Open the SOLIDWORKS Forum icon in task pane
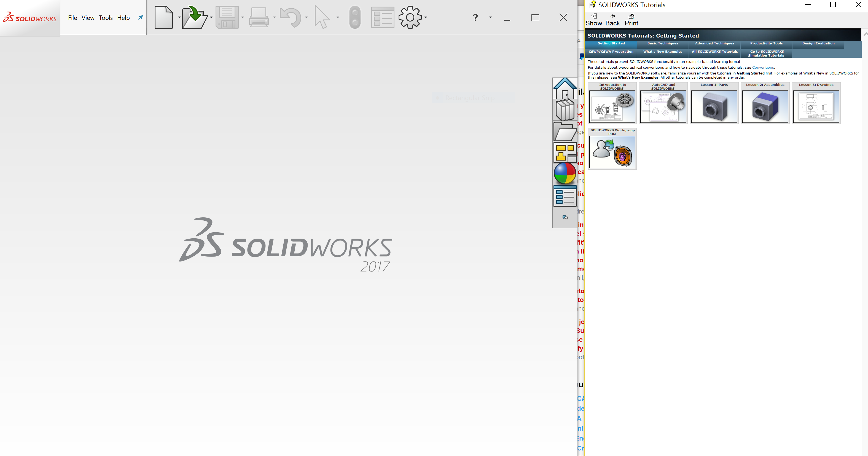 coord(565,218)
